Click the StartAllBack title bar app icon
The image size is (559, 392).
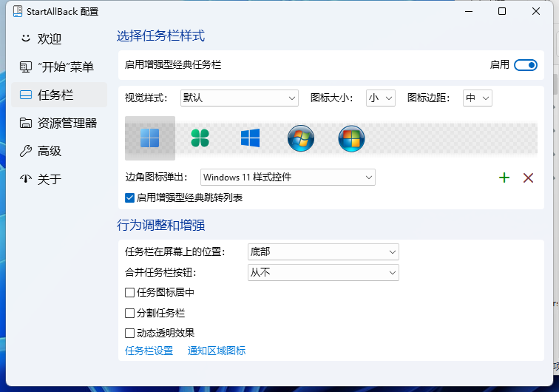click(x=18, y=11)
